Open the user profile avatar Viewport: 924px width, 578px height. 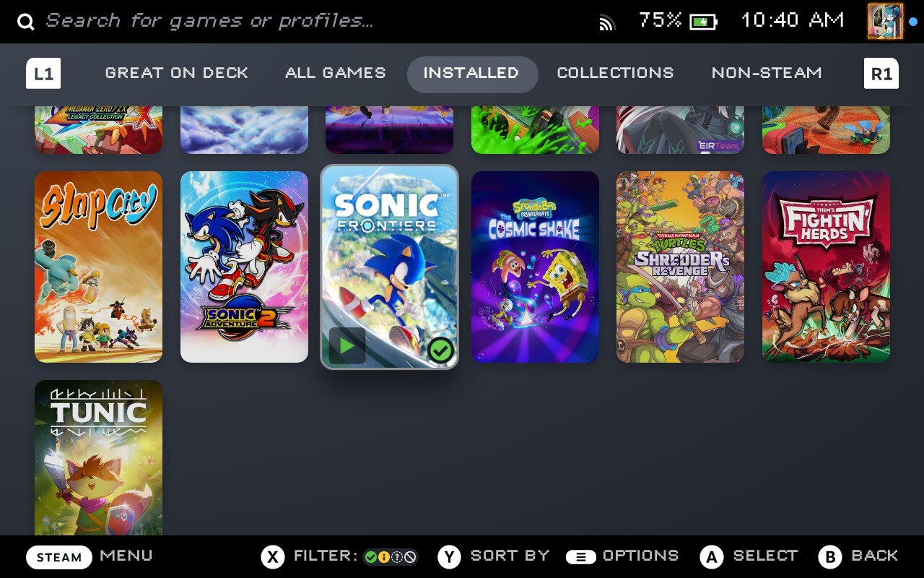click(885, 21)
